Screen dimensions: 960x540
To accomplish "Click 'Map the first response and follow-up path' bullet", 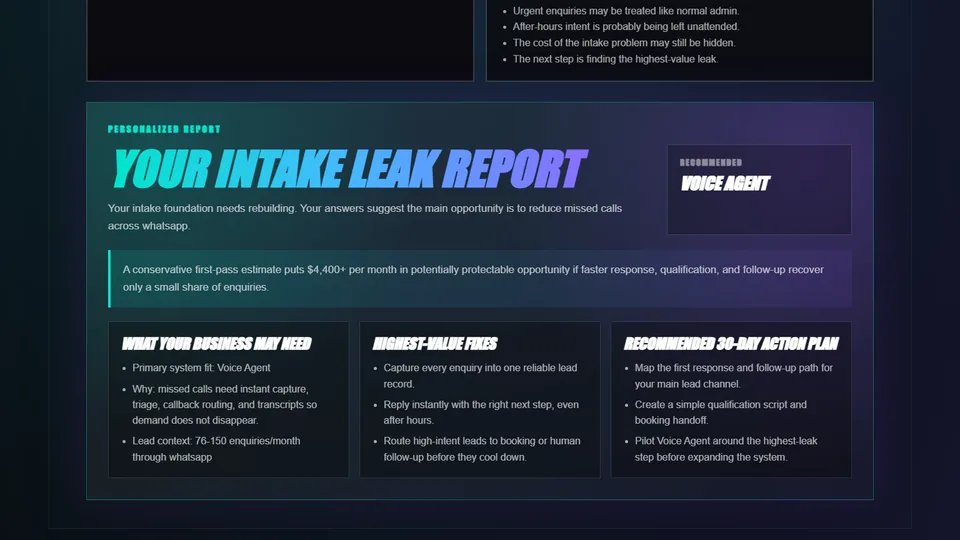I will pos(733,376).
